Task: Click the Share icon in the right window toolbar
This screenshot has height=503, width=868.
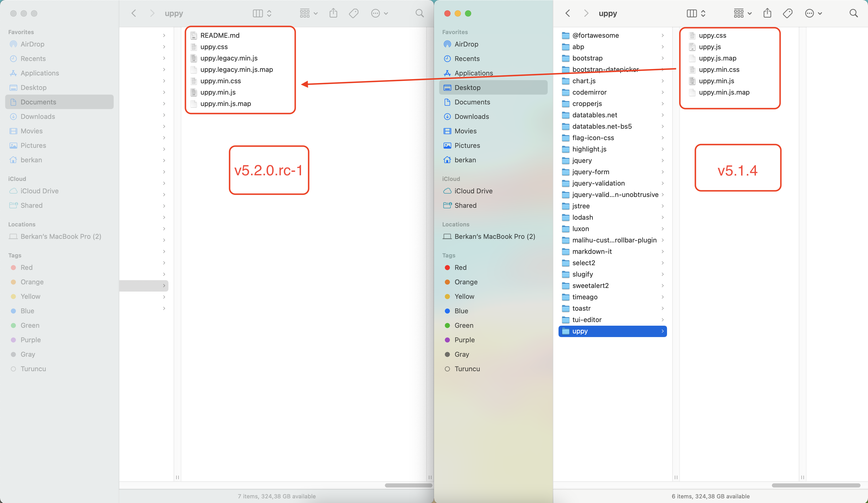Action: pyautogui.click(x=768, y=13)
